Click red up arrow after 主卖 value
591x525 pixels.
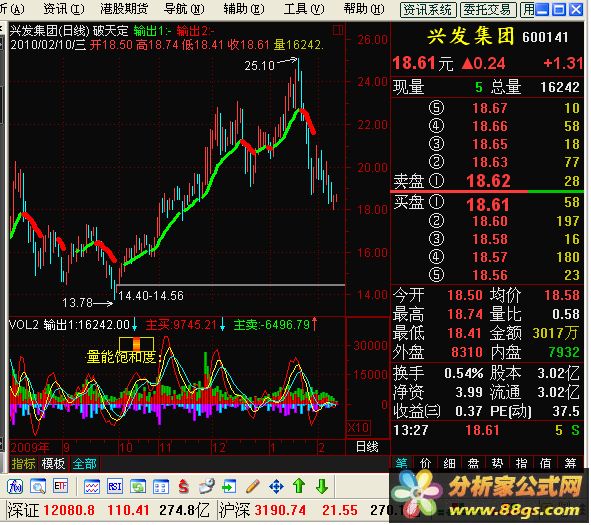[x=314, y=324]
